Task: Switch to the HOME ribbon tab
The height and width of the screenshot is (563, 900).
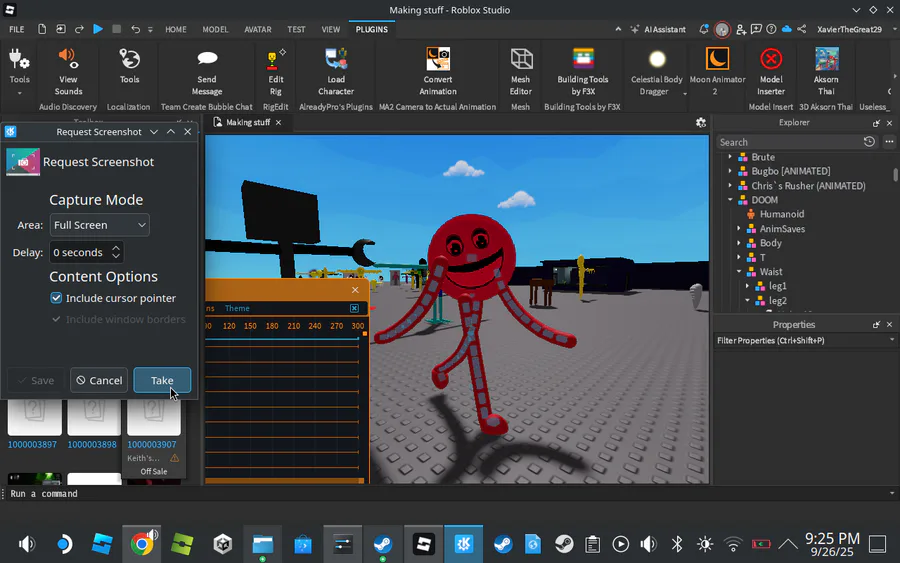Action: pos(176,29)
